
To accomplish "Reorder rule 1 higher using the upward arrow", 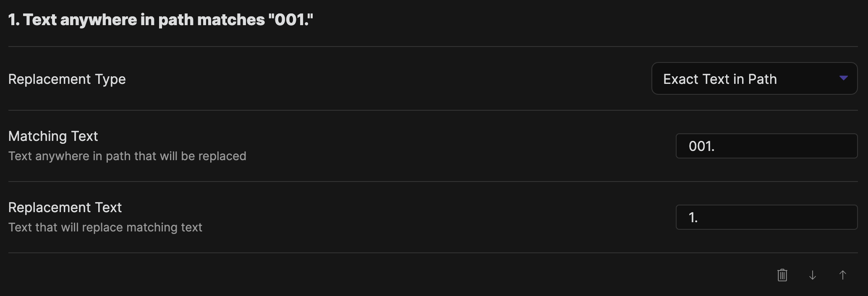I will (842, 275).
